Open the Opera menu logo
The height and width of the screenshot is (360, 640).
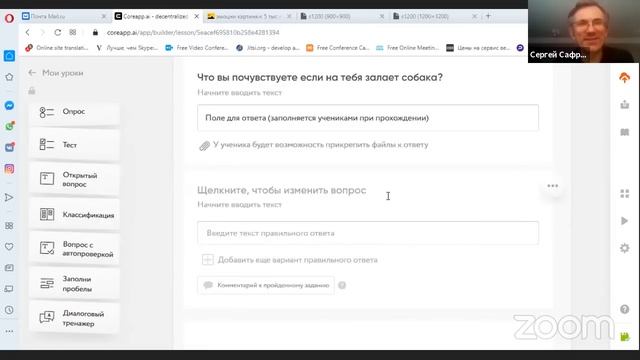tap(9, 18)
